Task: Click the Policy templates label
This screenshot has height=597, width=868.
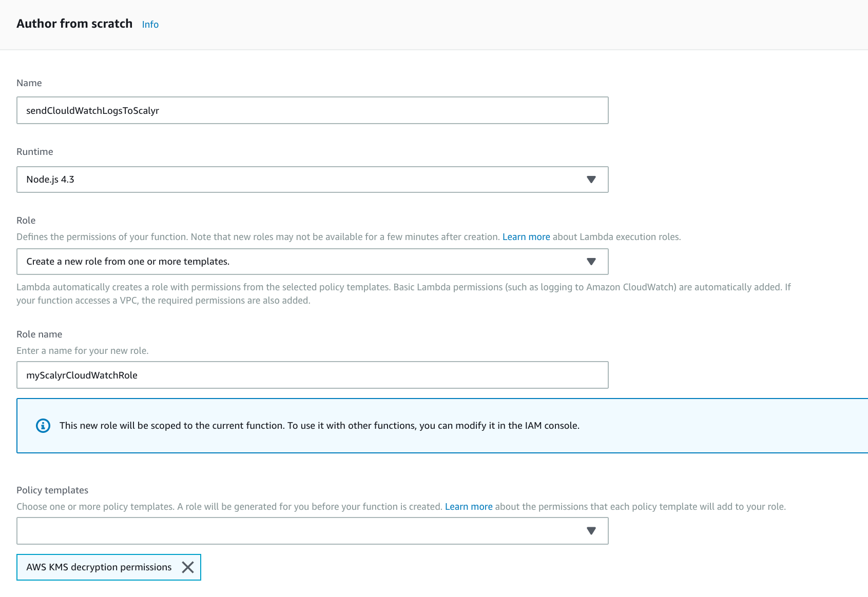Action: point(52,490)
